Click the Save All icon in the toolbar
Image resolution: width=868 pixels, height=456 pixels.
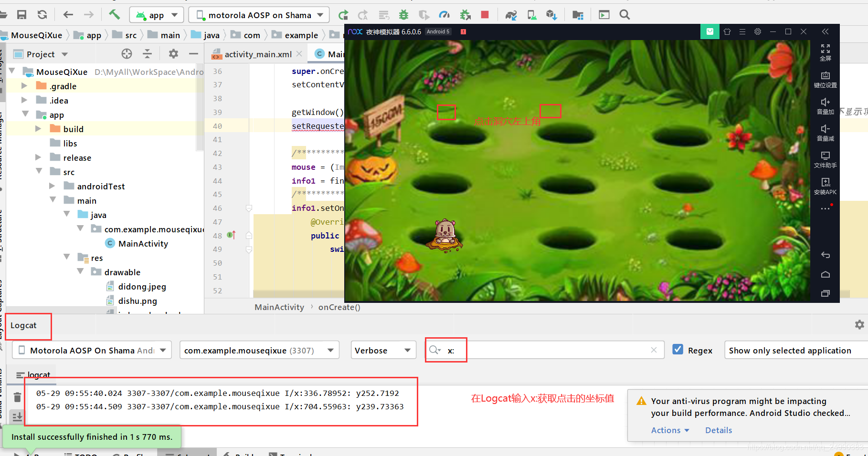point(21,15)
